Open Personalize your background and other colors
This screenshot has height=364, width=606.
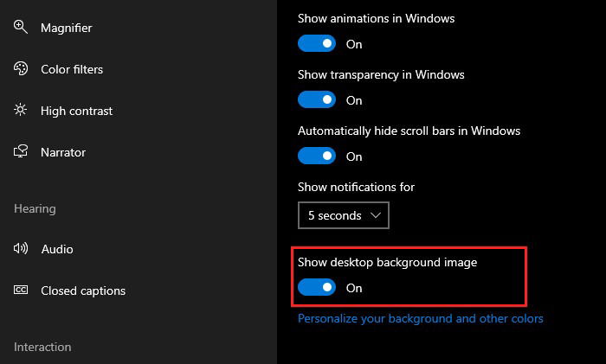point(421,319)
